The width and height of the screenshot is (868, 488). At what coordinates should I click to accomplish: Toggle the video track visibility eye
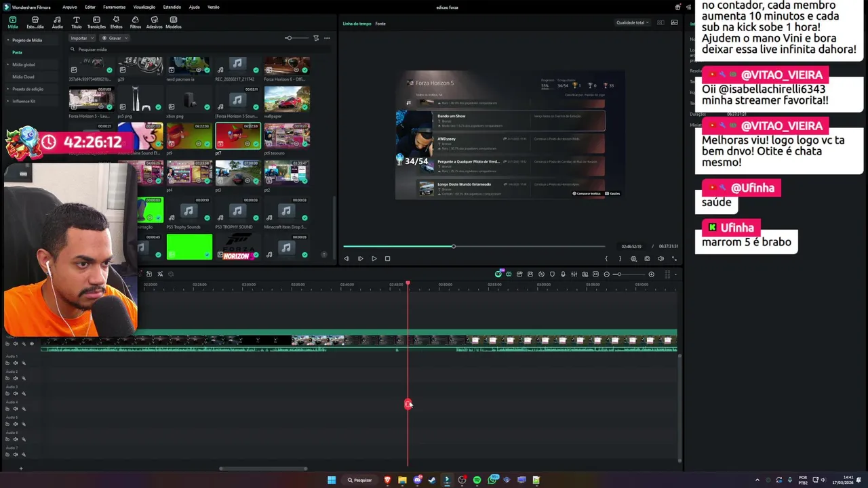coord(31,344)
